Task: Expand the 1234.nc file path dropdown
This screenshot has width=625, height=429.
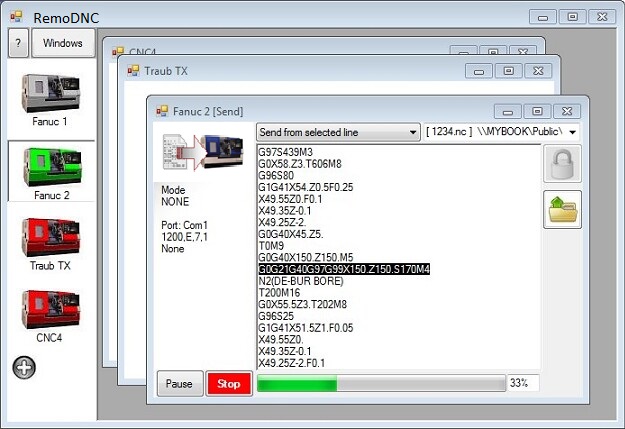Action: (572, 132)
